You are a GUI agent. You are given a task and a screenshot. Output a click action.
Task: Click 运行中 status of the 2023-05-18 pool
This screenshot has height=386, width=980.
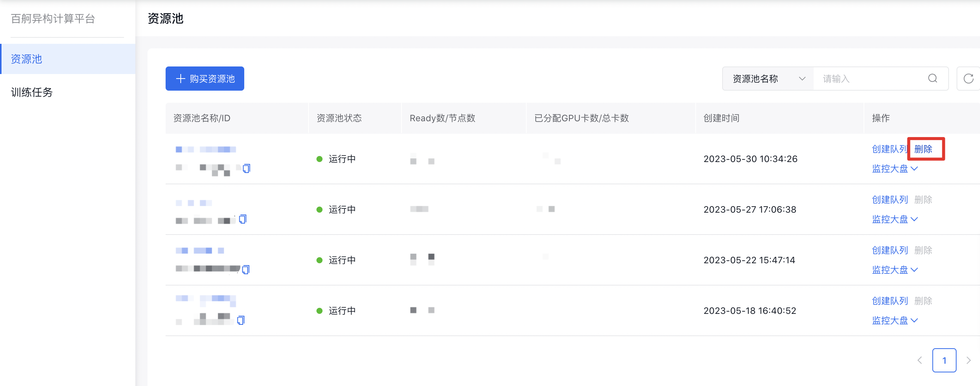pos(336,310)
